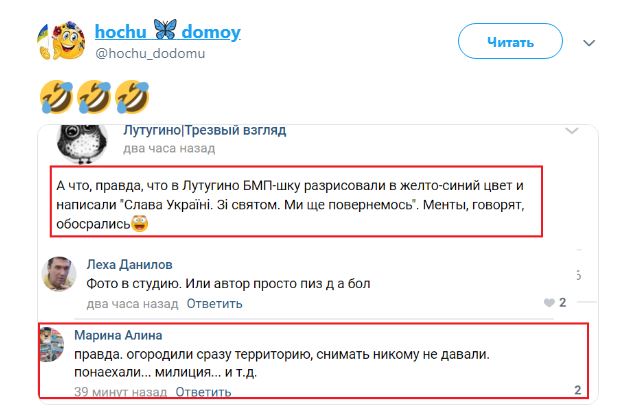Open Леха Данилов's profile picture

point(59,273)
